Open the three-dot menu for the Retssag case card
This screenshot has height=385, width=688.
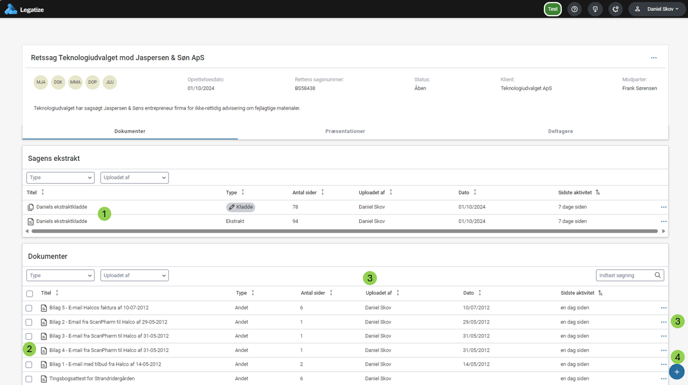[654, 58]
